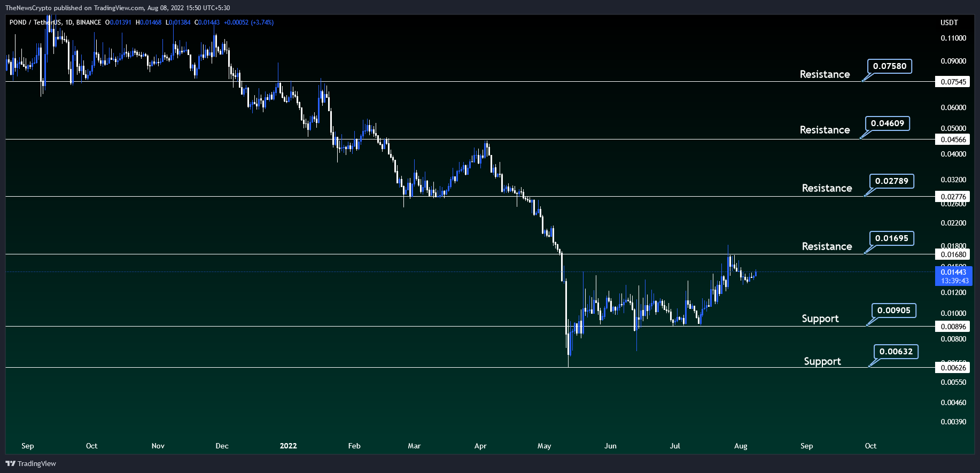The height and width of the screenshot is (473, 980).
Task: Click the May label on time axis
Action: coord(544,446)
